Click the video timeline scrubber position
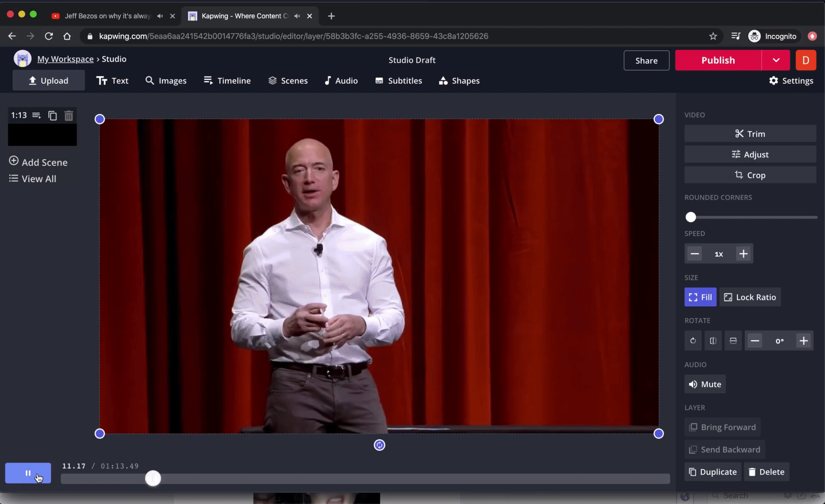The height and width of the screenshot is (504, 825). click(x=153, y=479)
